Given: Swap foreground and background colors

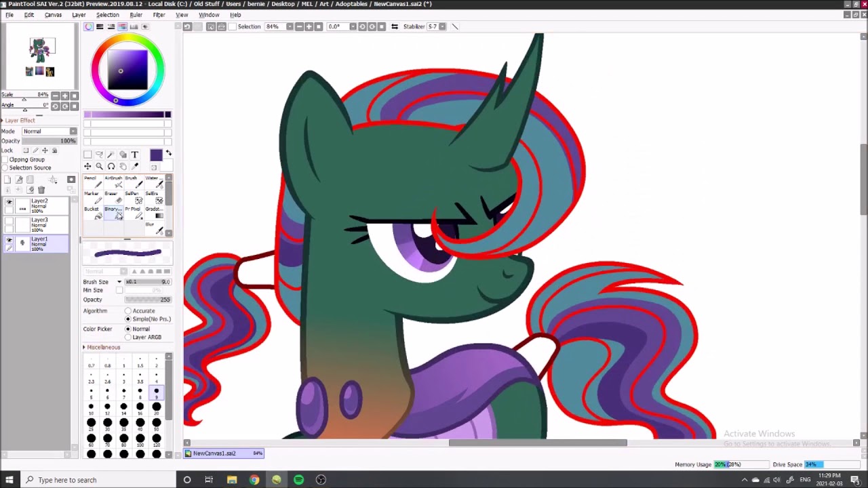Looking at the screenshot, I should pos(169,153).
